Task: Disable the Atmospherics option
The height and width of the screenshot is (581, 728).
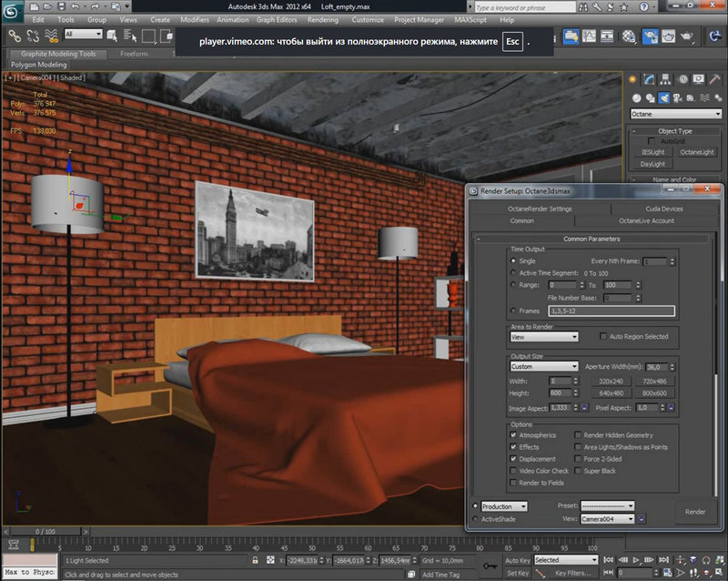Action: (513, 435)
